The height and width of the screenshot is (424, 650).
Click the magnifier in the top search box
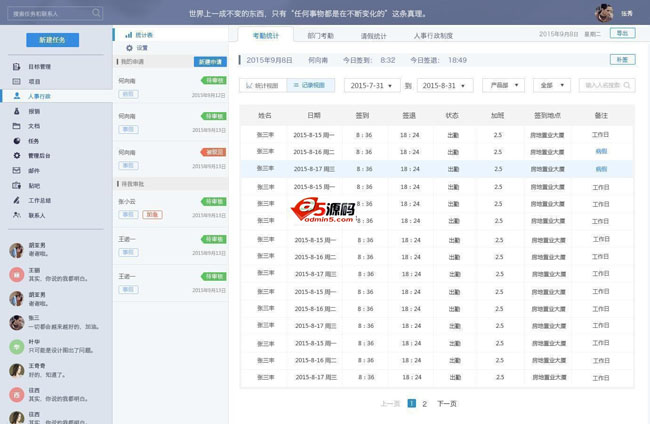pos(96,13)
